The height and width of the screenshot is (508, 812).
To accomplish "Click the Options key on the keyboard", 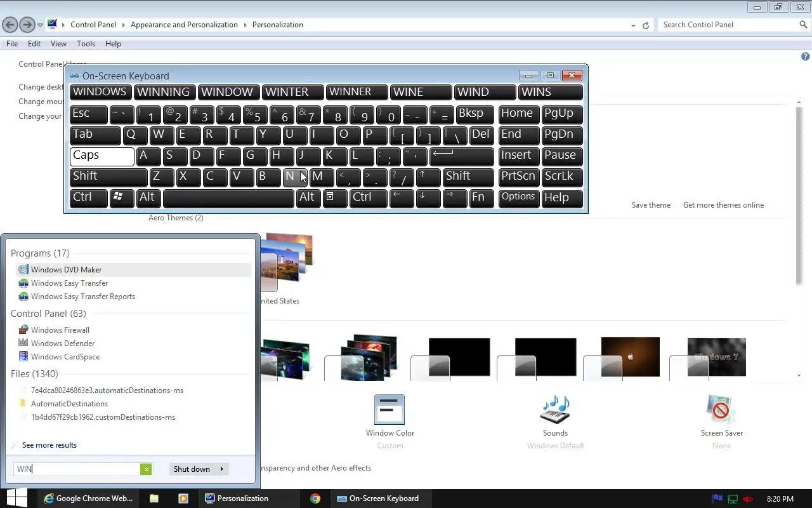I will tap(519, 197).
